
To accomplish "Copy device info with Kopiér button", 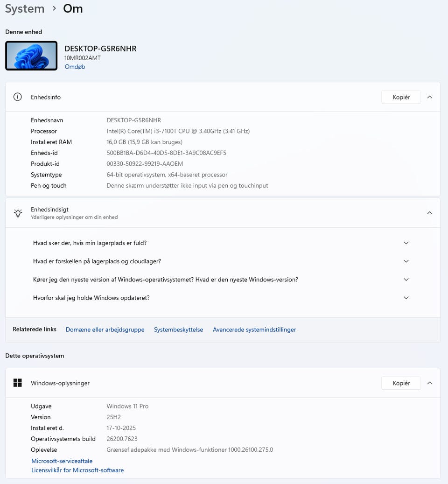I will pyautogui.click(x=401, y=97).
